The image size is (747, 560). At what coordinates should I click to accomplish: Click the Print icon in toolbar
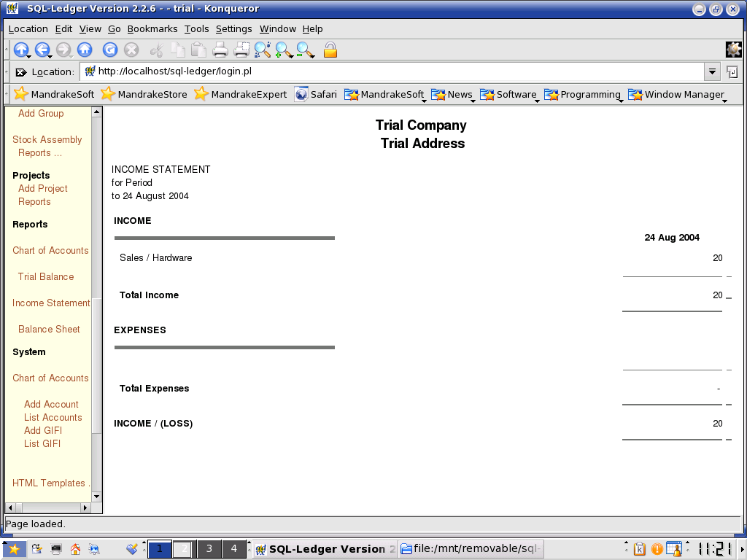tap(220, 50)
